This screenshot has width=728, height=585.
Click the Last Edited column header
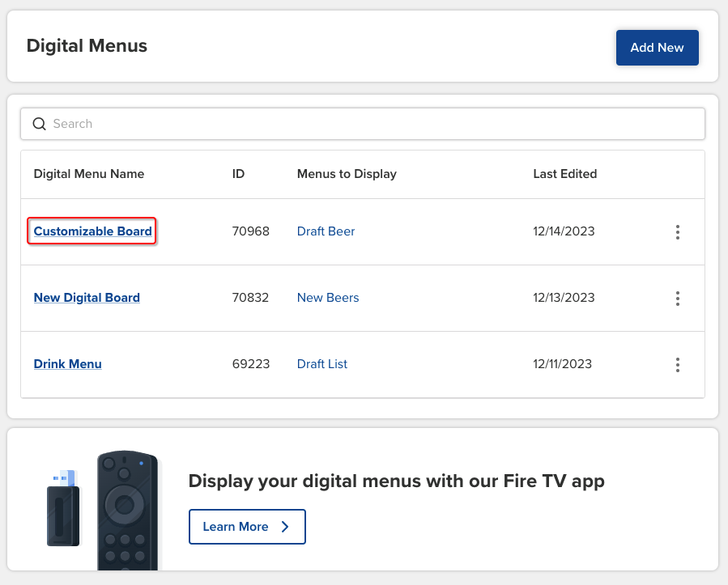point(564,174)
